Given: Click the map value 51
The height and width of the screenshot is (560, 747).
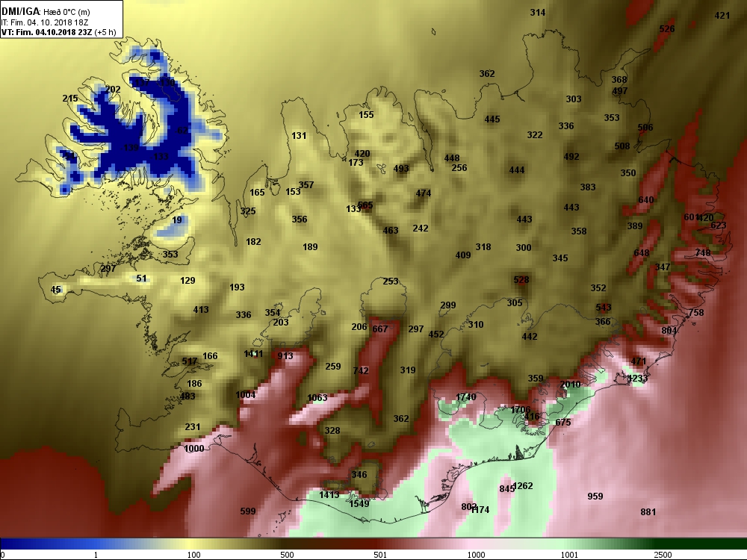Looking at the screenshot, I should click(141, 278).
